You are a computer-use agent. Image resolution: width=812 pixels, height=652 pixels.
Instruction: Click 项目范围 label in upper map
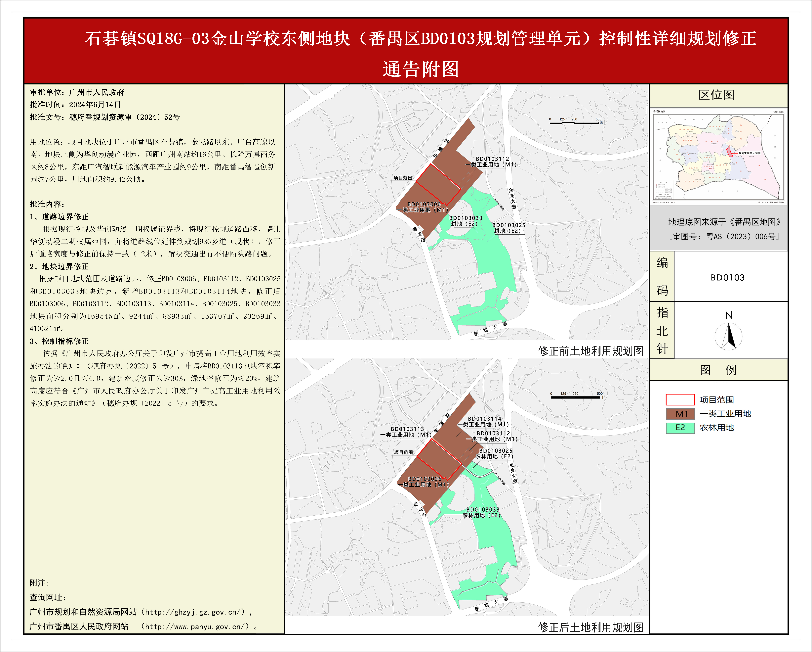(403, 178)
